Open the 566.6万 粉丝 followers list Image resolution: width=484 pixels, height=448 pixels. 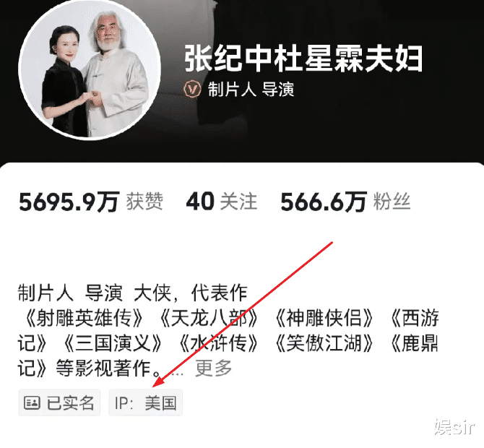[x=345, y=202]
